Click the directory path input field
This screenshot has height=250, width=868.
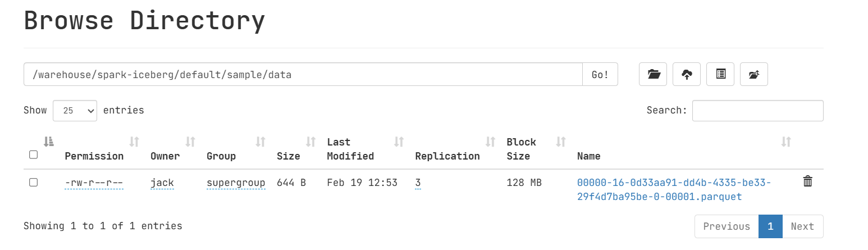(x=303, y=74)
